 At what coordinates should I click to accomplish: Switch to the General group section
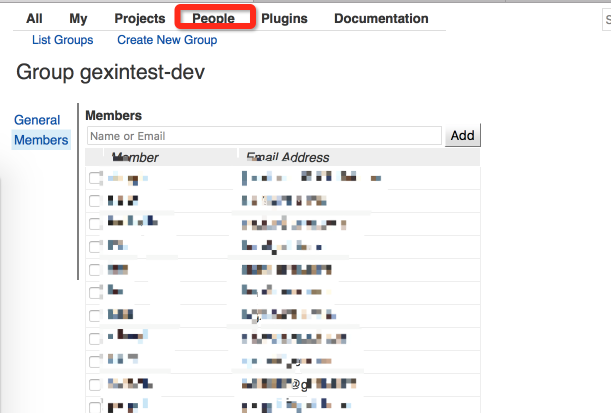coord(37,120)
